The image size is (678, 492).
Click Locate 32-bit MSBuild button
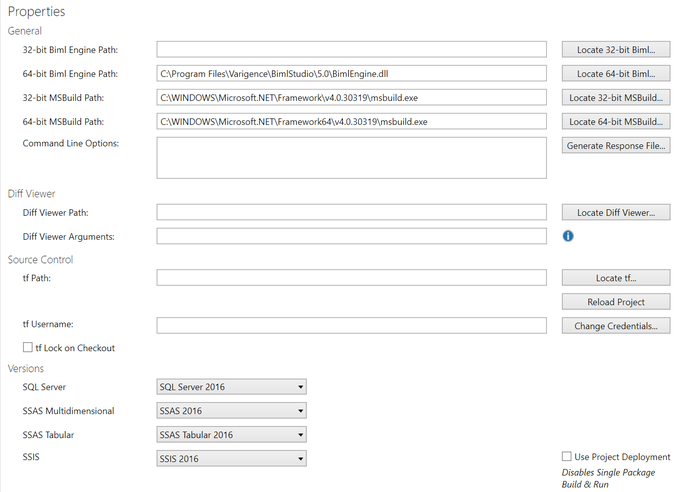616,98
